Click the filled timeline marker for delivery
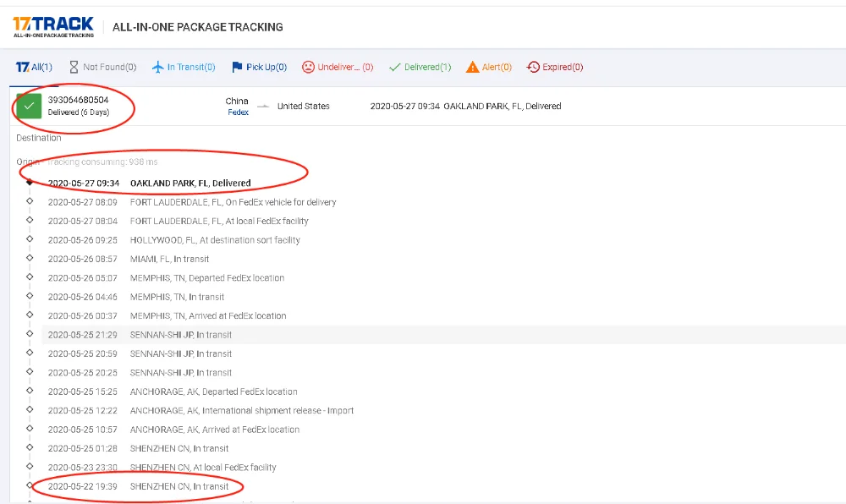The image size is (846, 504). click(30, 182)
